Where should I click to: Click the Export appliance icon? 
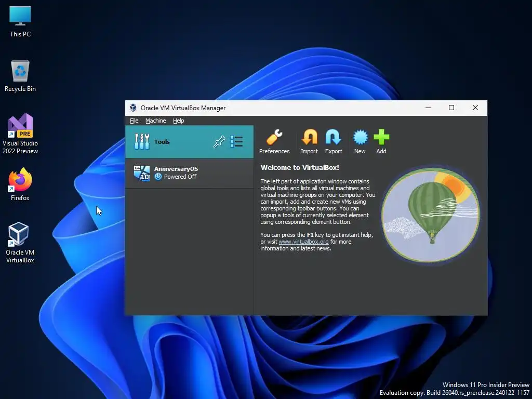tap(334, 141)
